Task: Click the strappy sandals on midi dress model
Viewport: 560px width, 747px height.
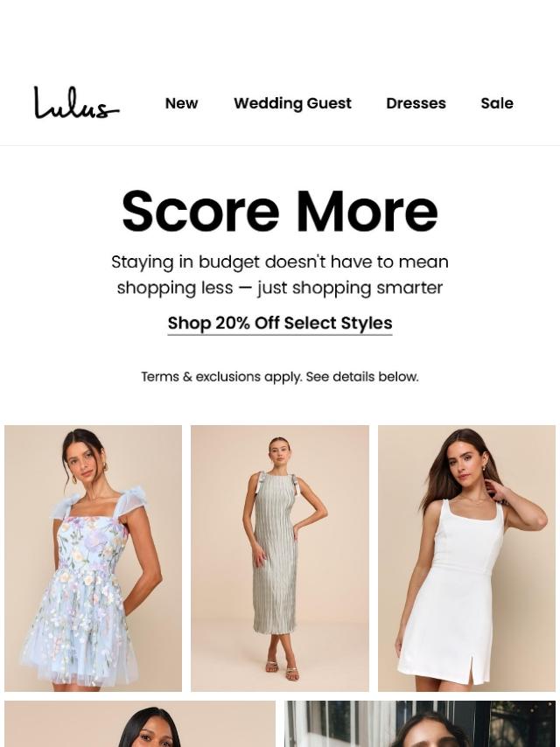Action: click(x=281, y=669)
